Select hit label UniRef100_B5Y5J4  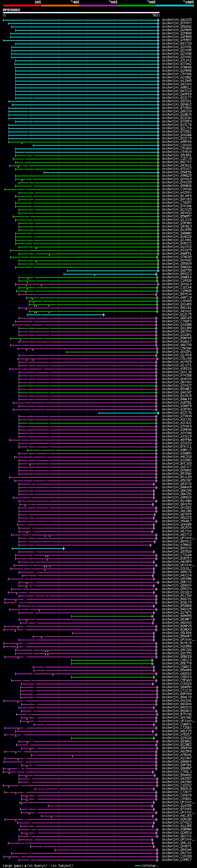click(x=177, y=294)
